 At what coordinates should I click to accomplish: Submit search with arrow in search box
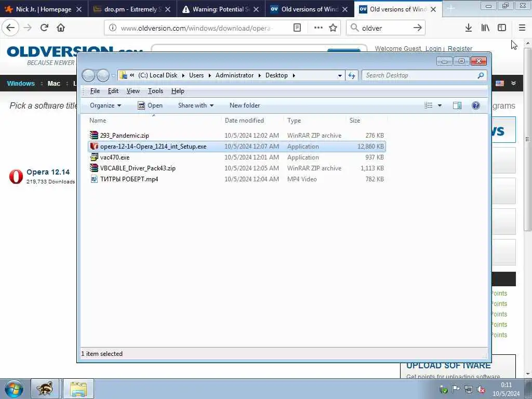[417, 28]
